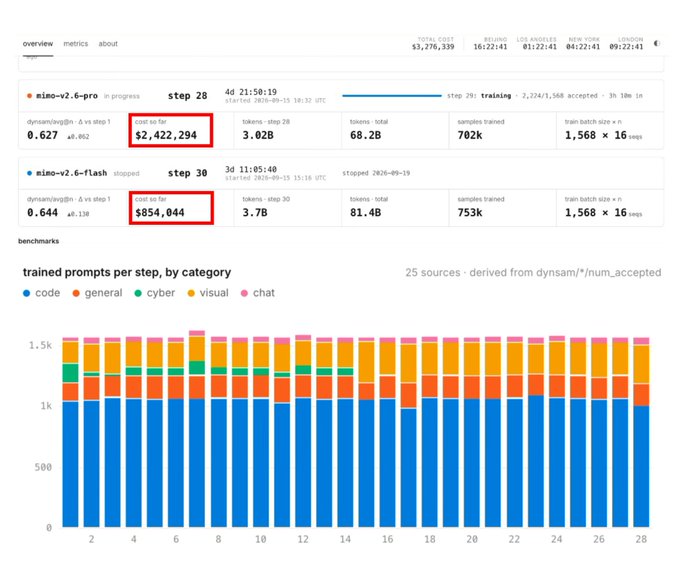Select 'step 30' in the flash run
This screenshot has width=679, height=570.
[x=188, y=173]
